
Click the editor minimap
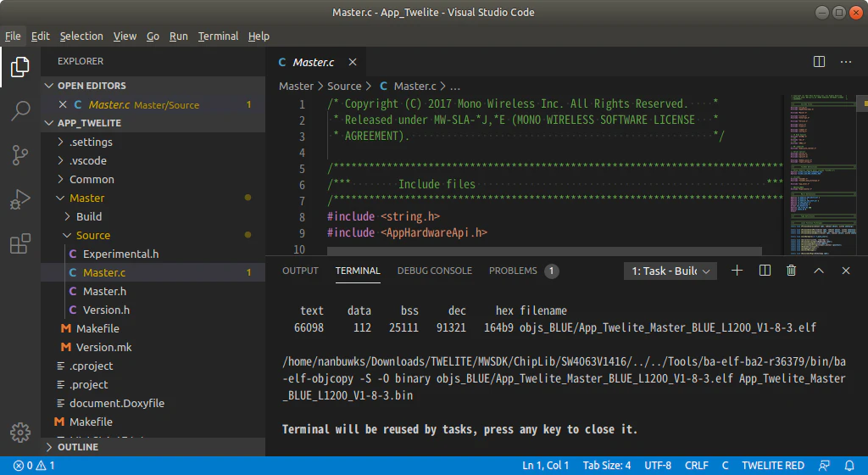[x=823, y=175]
